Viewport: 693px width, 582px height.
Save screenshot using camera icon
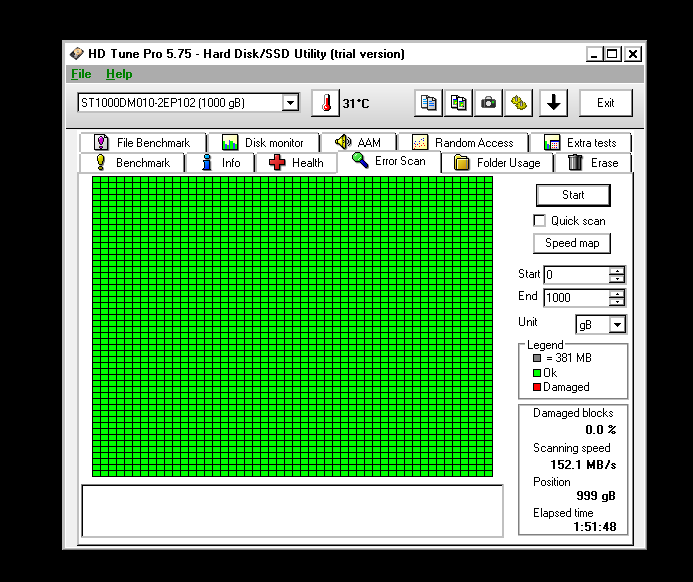tap(488, 103)
